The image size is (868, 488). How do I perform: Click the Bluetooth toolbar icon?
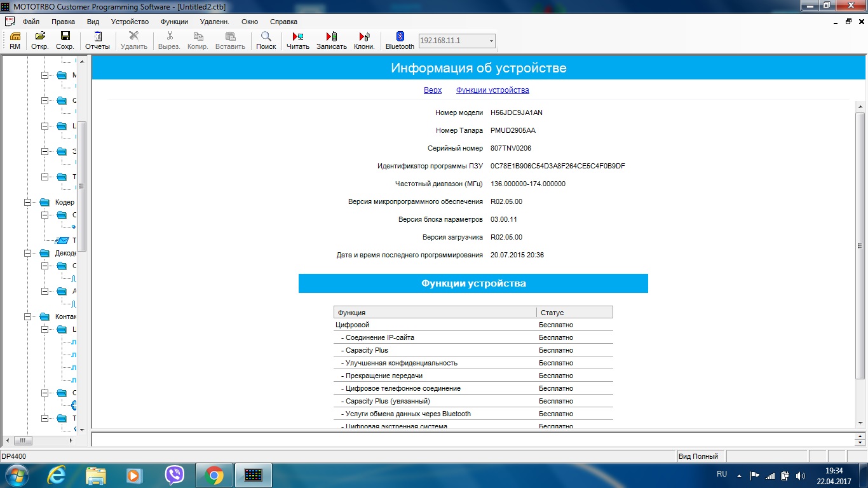pyautogui.click(x=400, y=41)
